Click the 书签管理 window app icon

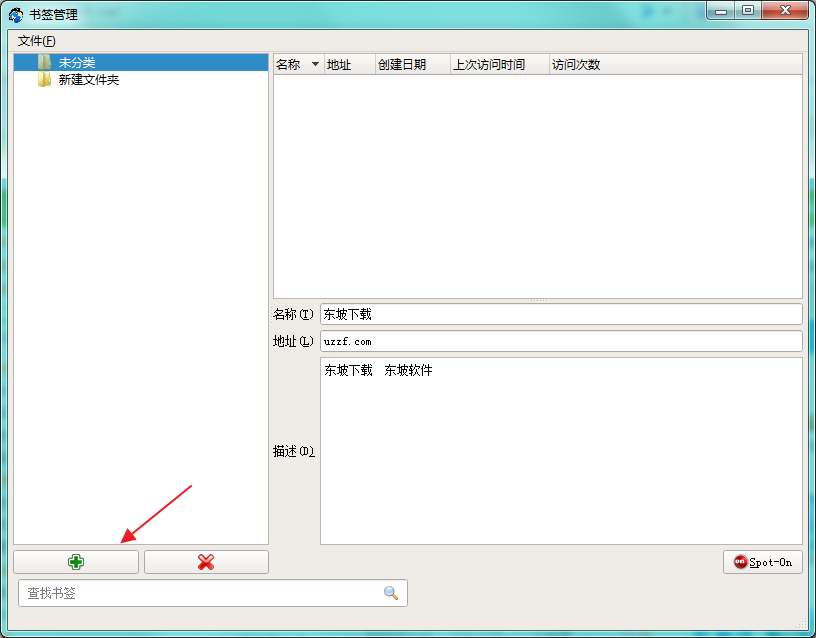coord(16,15)
